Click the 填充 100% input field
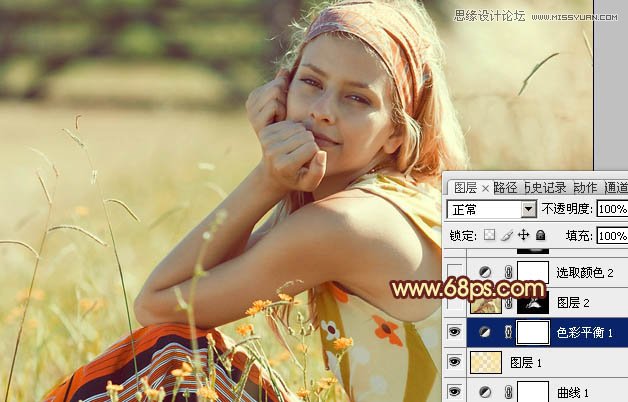Image resolution: width=628 pixels, height=402 pixels. click(x=612, y=236)
